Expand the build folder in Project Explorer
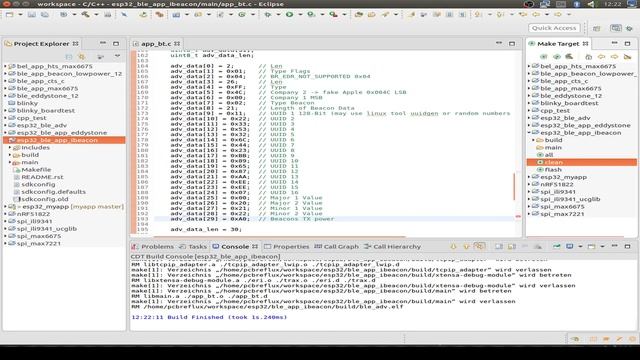 [10, 155]
